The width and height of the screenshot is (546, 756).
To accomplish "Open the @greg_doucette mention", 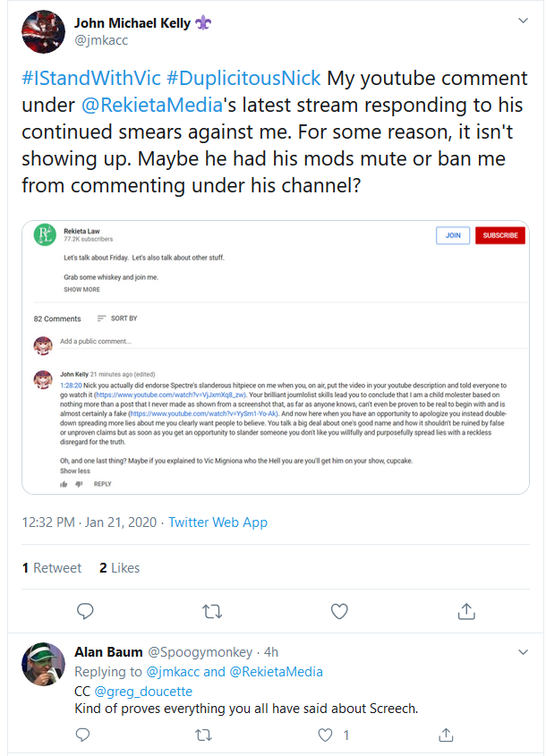I will point(143,692).
